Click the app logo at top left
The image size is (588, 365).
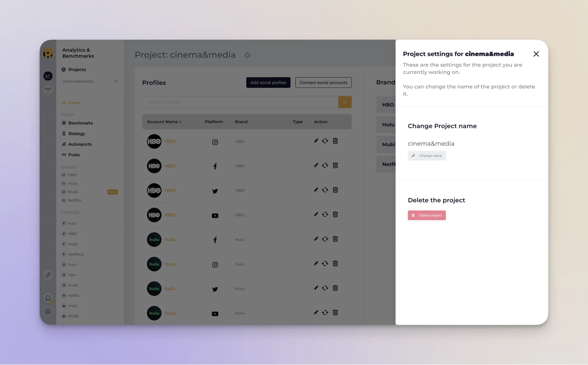click(48, 53)
